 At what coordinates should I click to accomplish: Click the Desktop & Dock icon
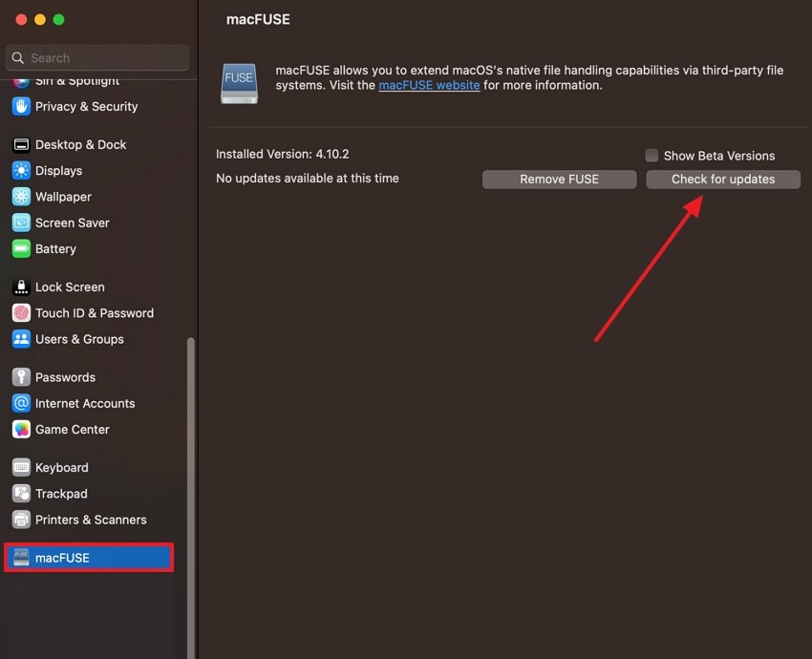click(x=21, y=145)
